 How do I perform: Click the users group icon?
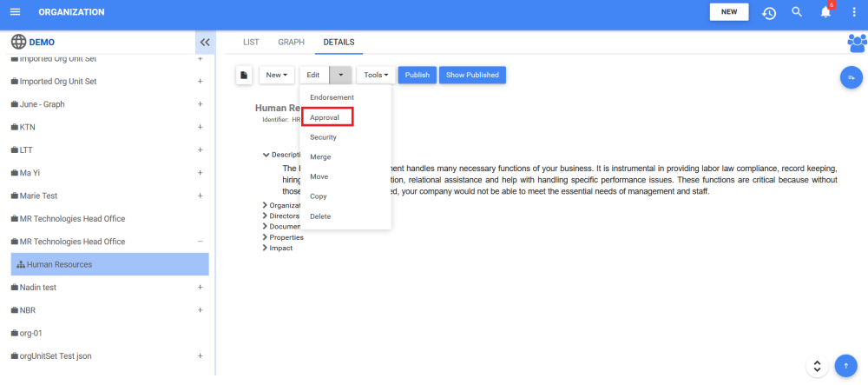pos(858,43)
